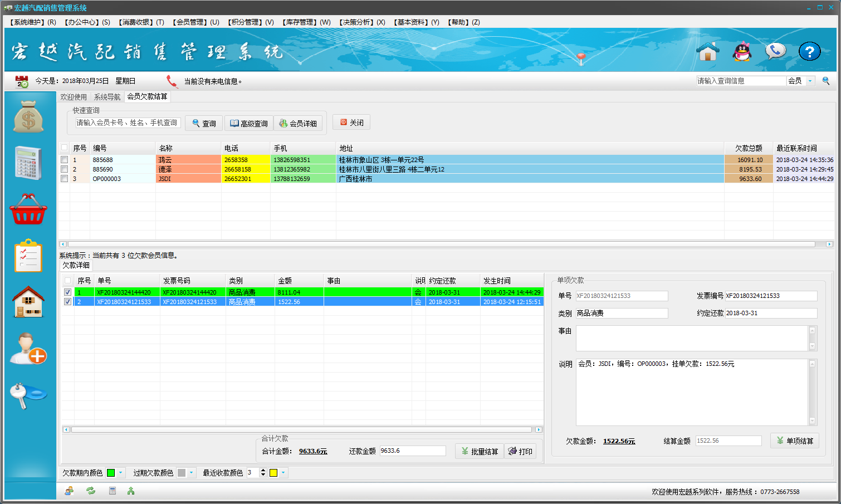The width and height of the screenshot is (841, 504).
Task: Click the 单项结算 button
Action: point(794,441)
